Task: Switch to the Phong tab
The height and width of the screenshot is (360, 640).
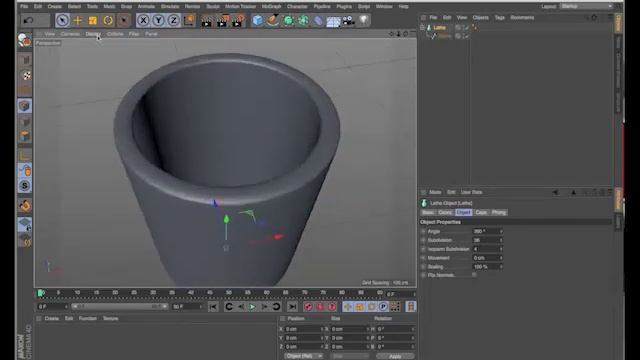Action: click(499, 212)
